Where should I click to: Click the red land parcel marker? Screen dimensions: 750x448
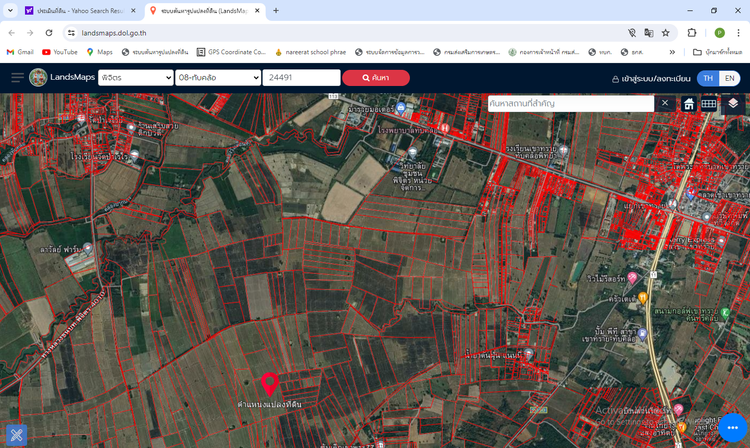pyautogui.click(x=269, y=383)
